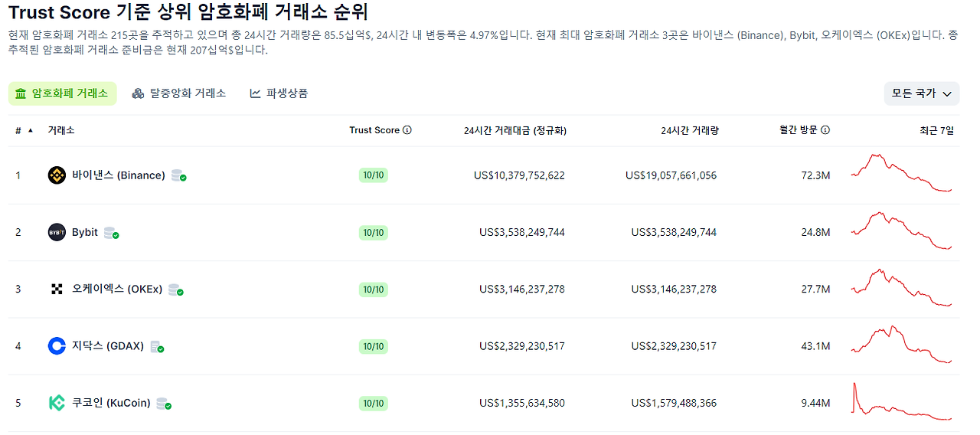This screenshot has width=980, height=435.
Task: Switch to the 파생상품 tab
Action: point(279,93)
